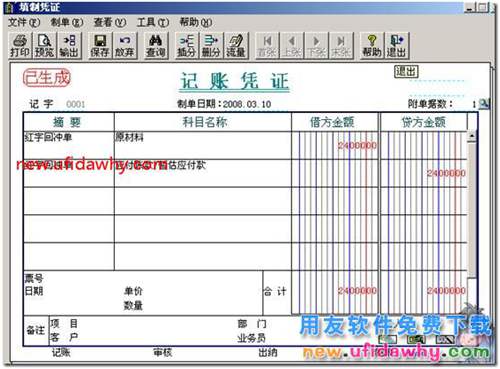This screenshot has height=369, width=500.
Task: Click the first row debit amount 2400000
Action: 357,146
